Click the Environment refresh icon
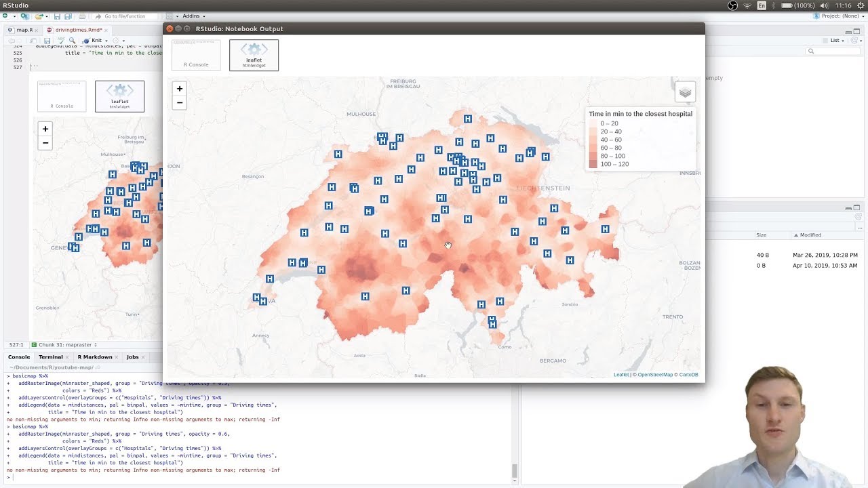 [x=854, y=41]
